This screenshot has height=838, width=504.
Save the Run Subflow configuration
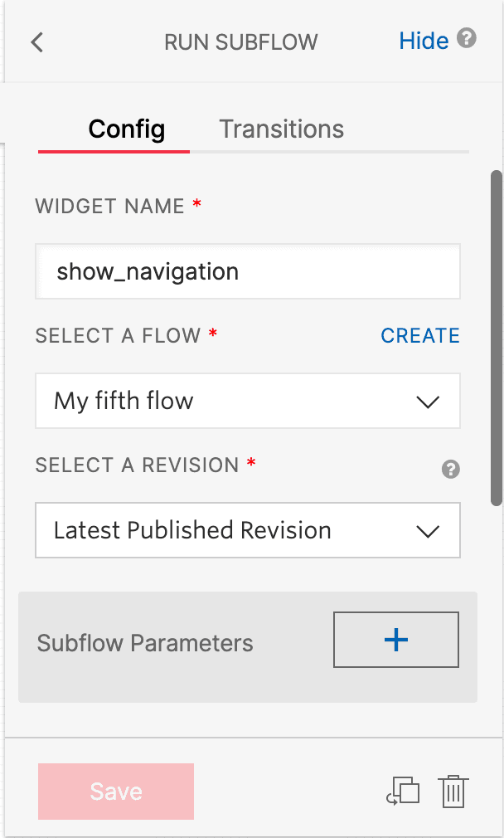(x=115, y=792)
